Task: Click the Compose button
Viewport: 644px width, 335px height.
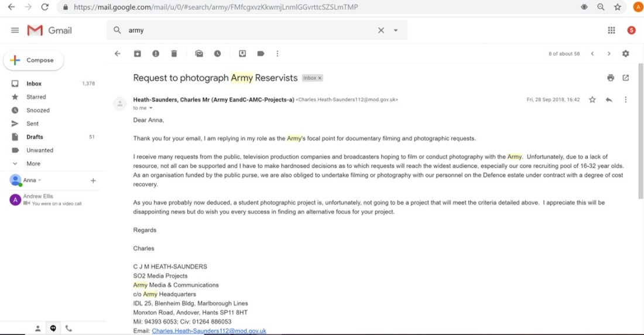Action: coord(34,60)
